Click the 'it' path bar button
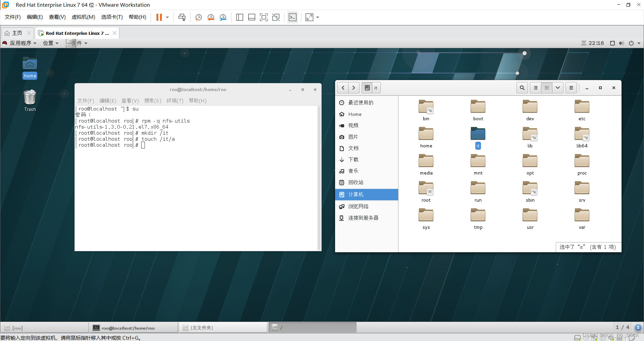The image size is (644, 341). click(x=376, y=88)
